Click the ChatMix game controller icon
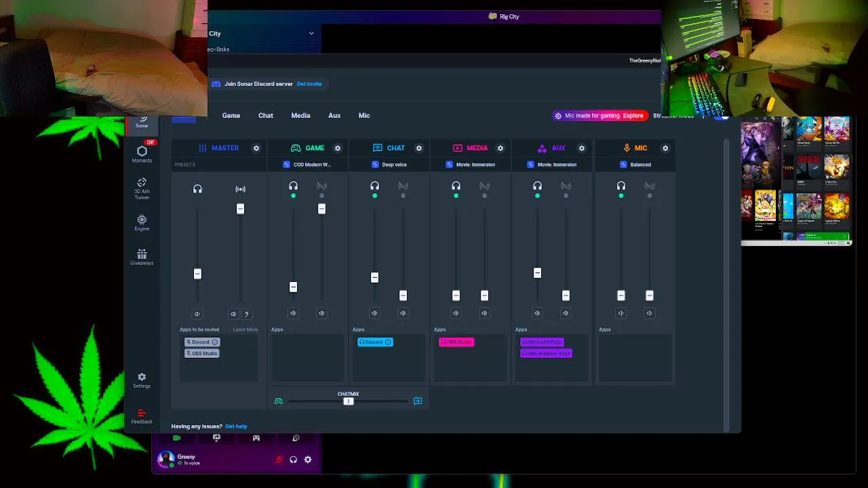 click(278, 401)
